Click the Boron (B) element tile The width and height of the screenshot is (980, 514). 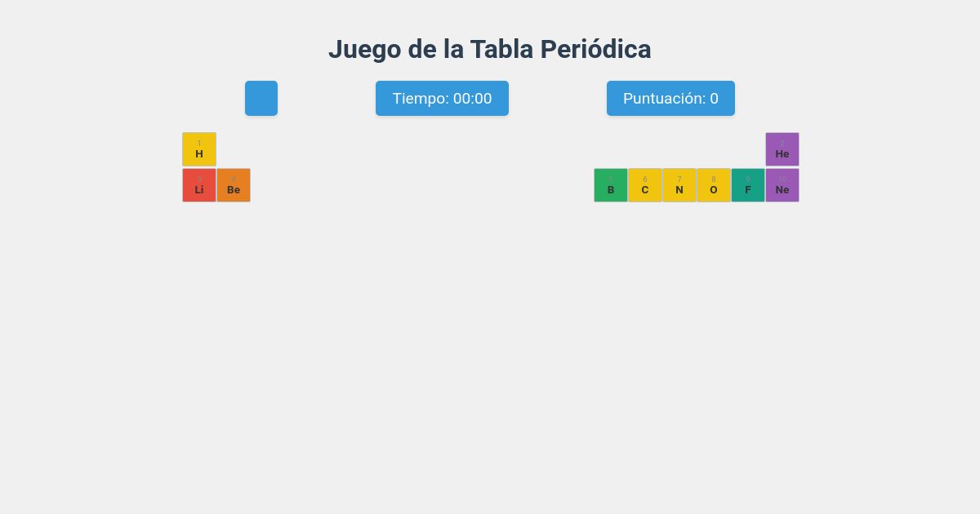point(611,185)
